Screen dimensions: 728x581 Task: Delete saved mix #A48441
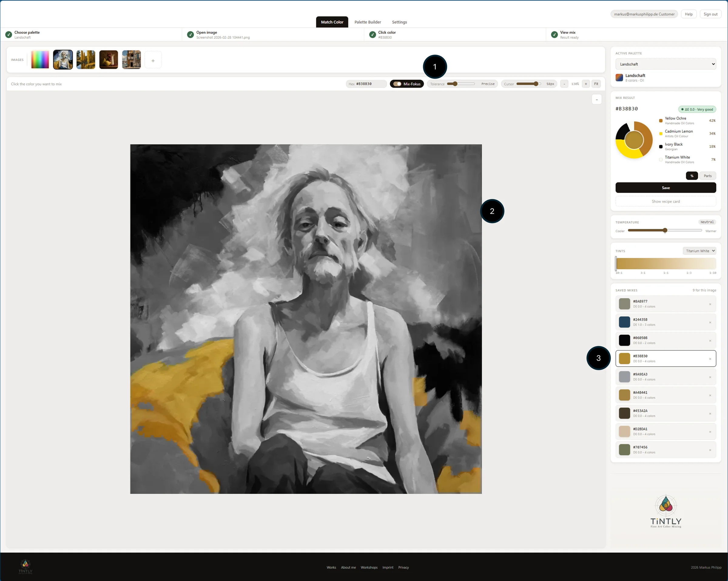[x=710, y=396]
